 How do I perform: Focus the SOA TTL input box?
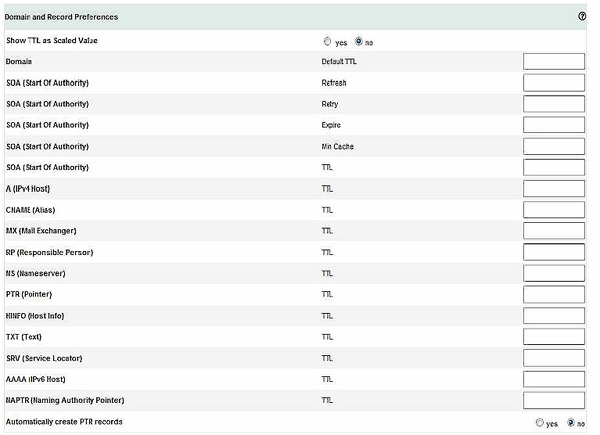tap(554, 167)
